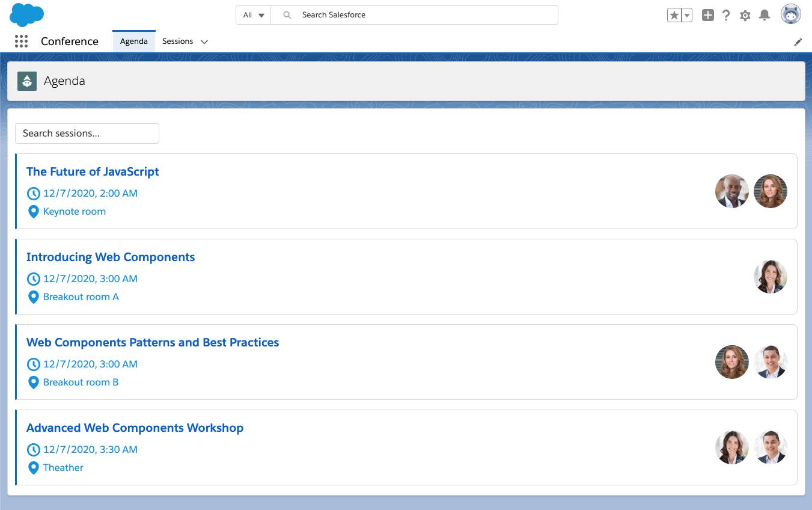The image size is (812, 510).
Task: Open the notifications bell
Action: click(765, 16)
